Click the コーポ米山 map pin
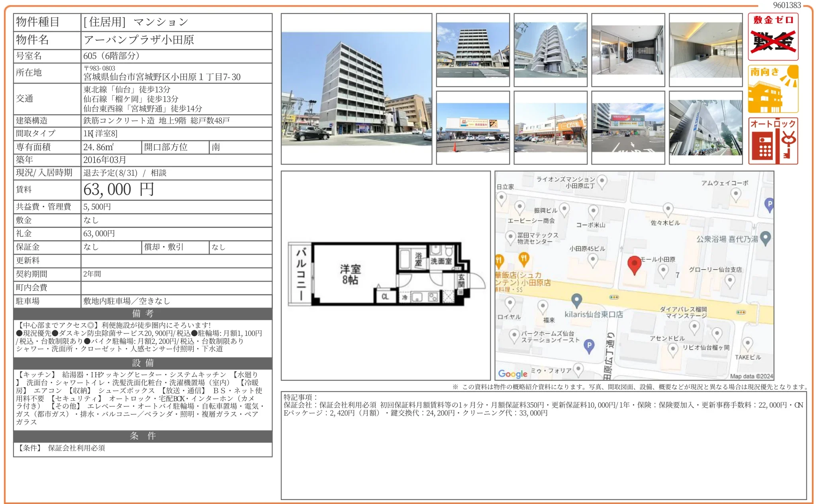 pos(593,212)
